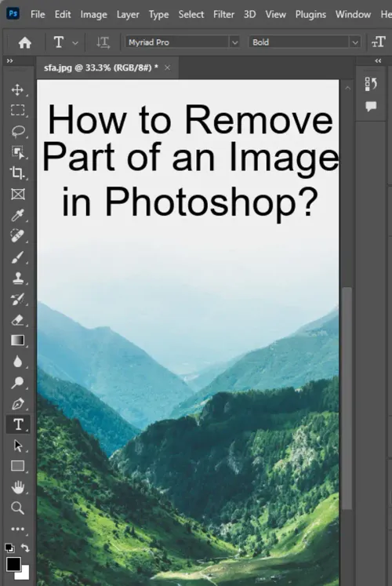Open the Edit menu

(63, 14)
